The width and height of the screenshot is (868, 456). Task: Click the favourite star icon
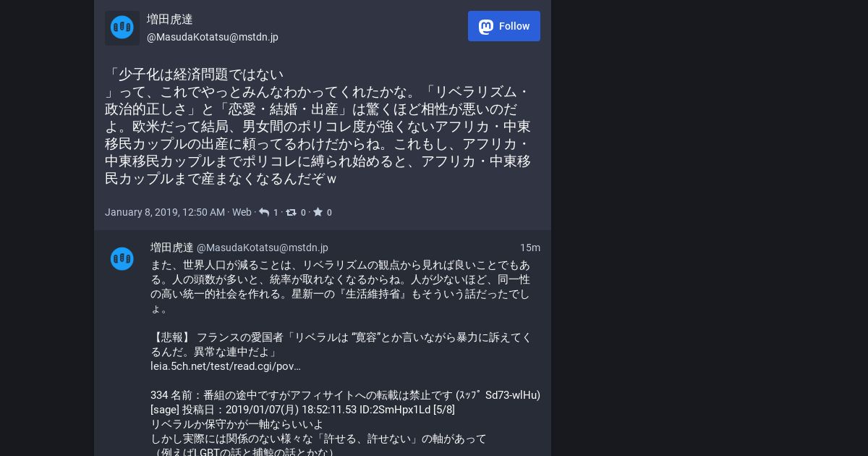pyautogui.click(x=318, y=212)
